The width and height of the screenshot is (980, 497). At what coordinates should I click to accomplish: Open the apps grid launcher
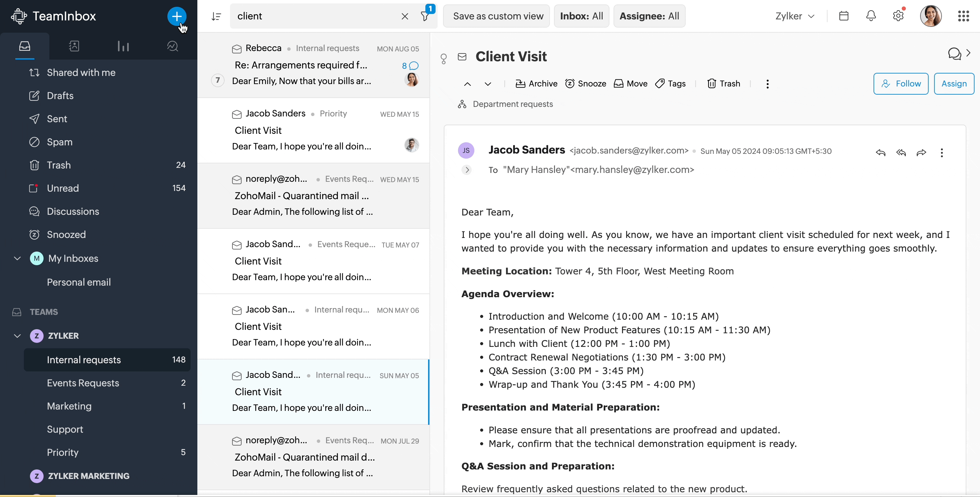click(x=963, y=16)
